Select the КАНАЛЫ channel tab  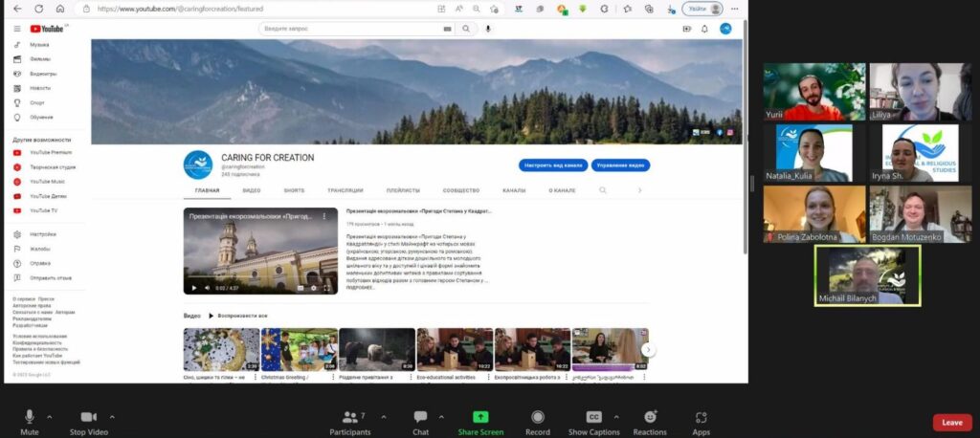pyautogui.click(x=514, y=190)
